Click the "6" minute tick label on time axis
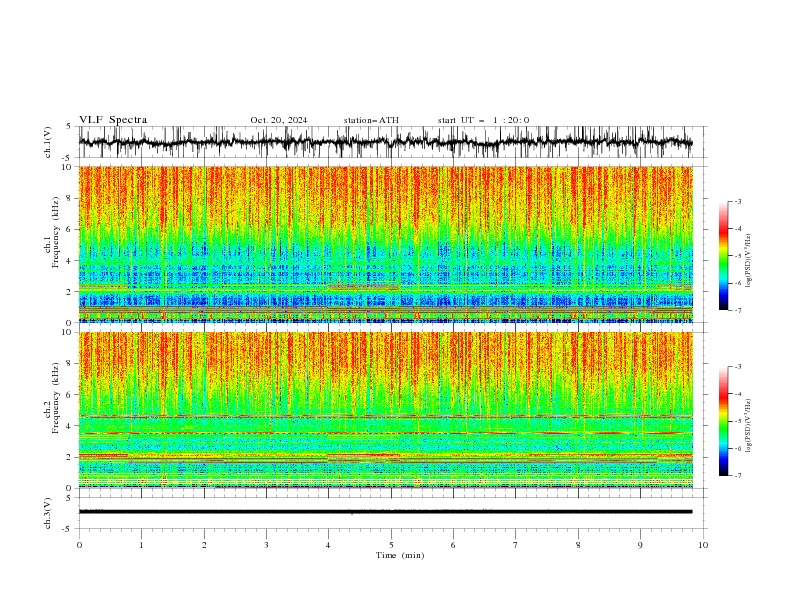The image size is (792, 612). tap(453, 545)
